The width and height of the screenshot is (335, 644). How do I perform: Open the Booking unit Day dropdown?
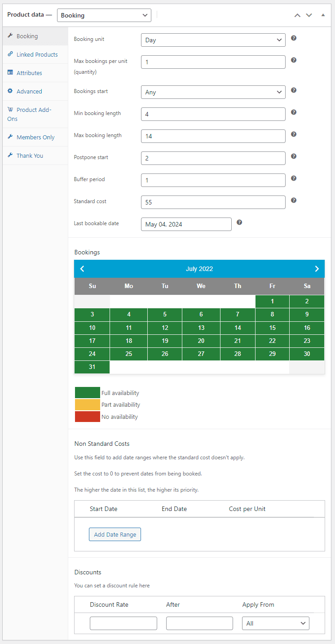point(213,40)
